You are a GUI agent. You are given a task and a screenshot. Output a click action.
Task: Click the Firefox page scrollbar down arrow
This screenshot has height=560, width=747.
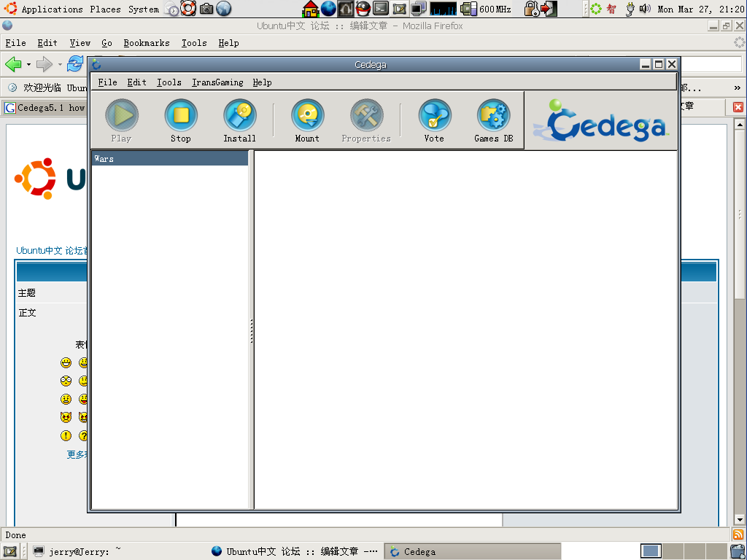(x=740, y=519)
